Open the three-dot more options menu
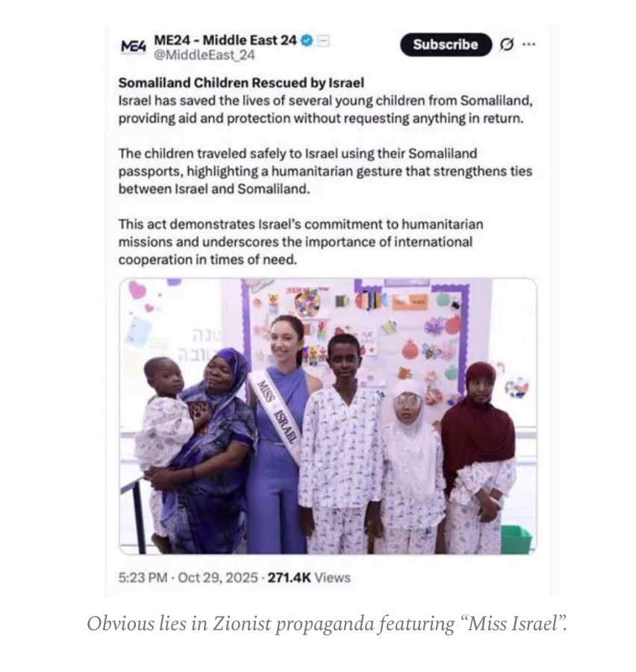The height and width of the screenshot is (672, 636). (529, 44)
